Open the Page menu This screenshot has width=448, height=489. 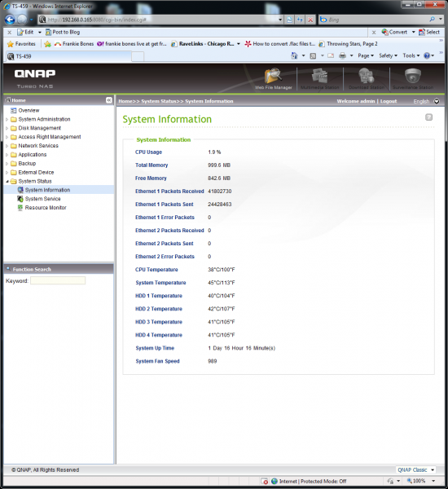[x=366, y=55]
